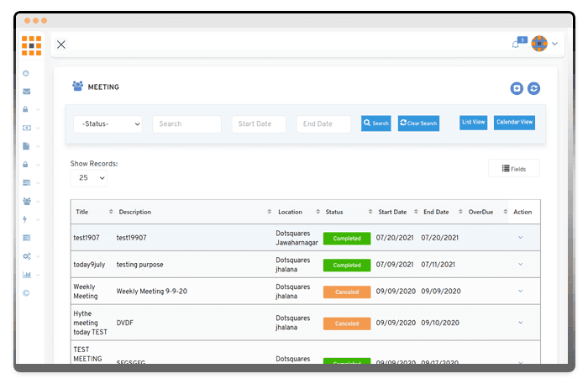The height and width of the screenshot is (384, 588).
Task: Click the meeting people icon beside heading
Action: 77,86
